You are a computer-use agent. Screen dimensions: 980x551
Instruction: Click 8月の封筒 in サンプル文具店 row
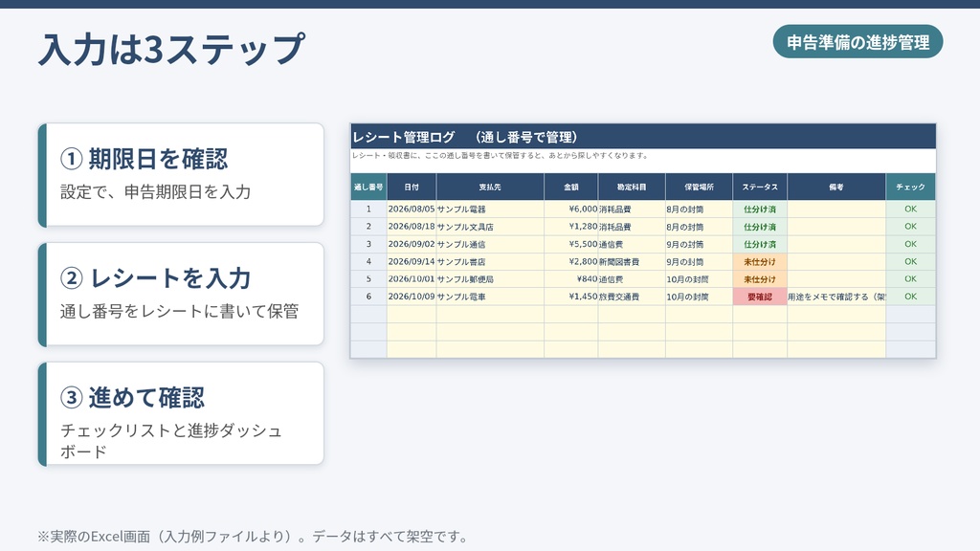[699, 227]
